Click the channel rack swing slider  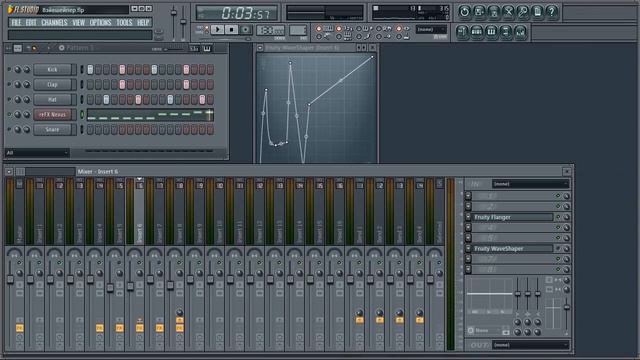click(x=173, y=49)
